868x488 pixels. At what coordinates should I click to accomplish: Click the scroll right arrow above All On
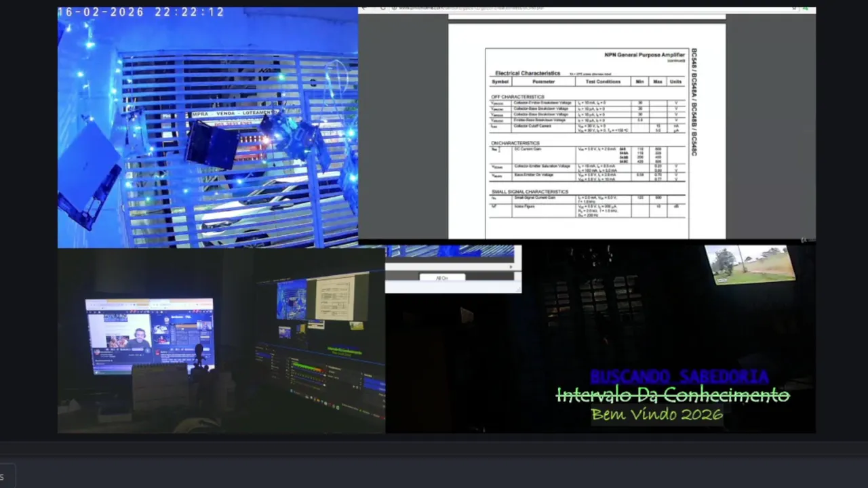click(511, 266)
